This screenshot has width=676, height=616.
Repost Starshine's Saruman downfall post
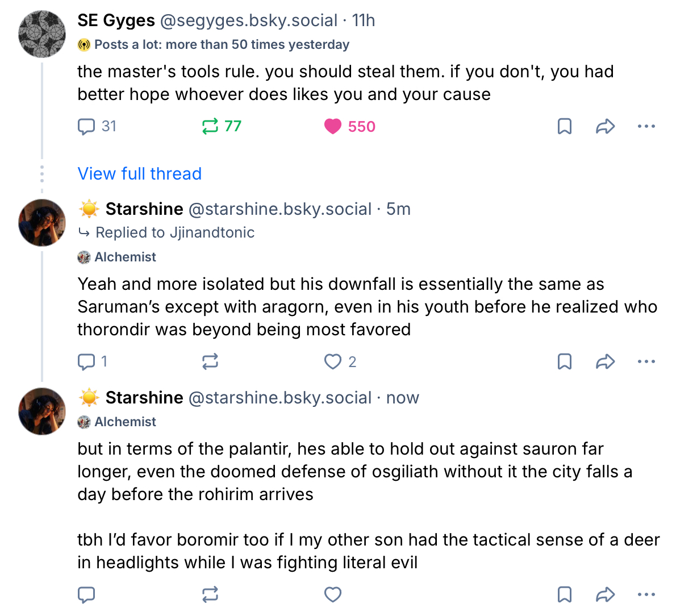(x=210, y=361)
